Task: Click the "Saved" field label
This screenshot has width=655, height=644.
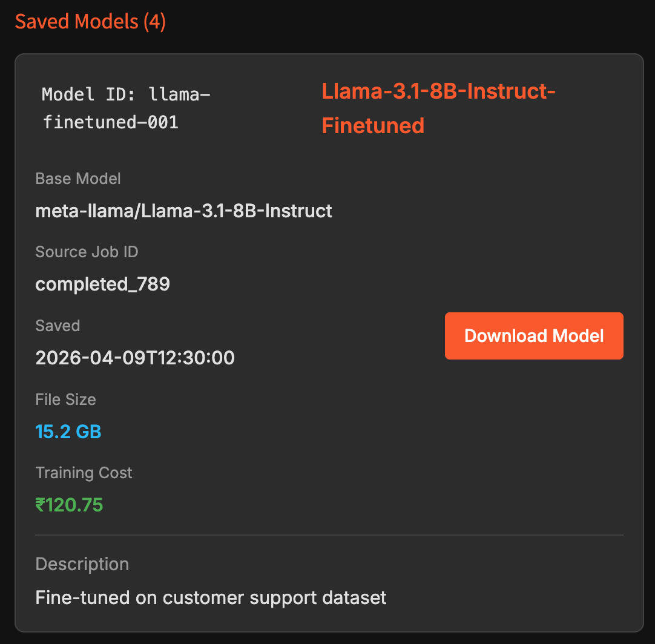Action: [58, 326]
